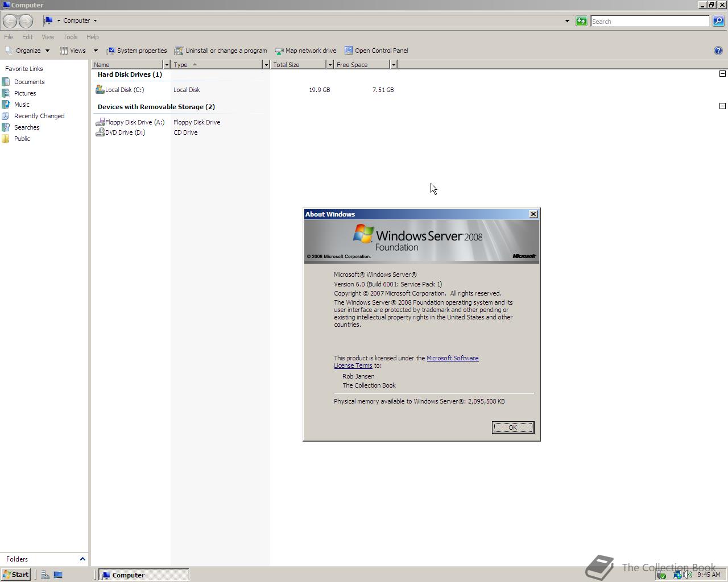Click the network icon in system tray
Image resolution: width=728 pixels, height=582 pixels.
pyautogui.click(x=677, y=575)
